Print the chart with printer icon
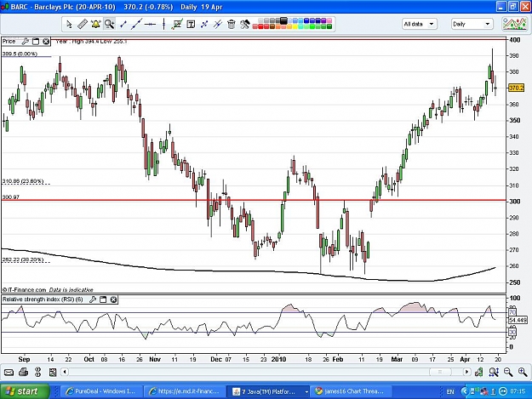Viewport: 532px width, 399px height. pos(24,373)
